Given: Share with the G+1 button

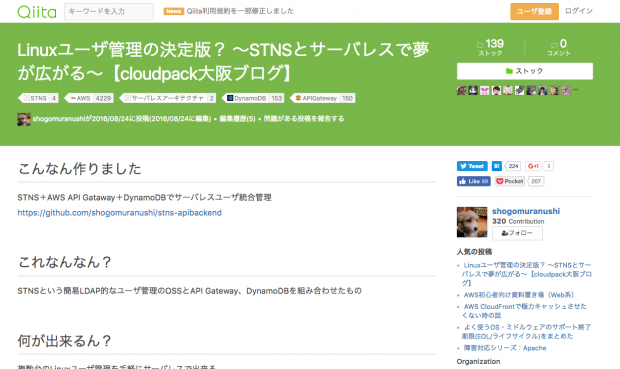Looking at the screenshot, I should tap(533, 166).
